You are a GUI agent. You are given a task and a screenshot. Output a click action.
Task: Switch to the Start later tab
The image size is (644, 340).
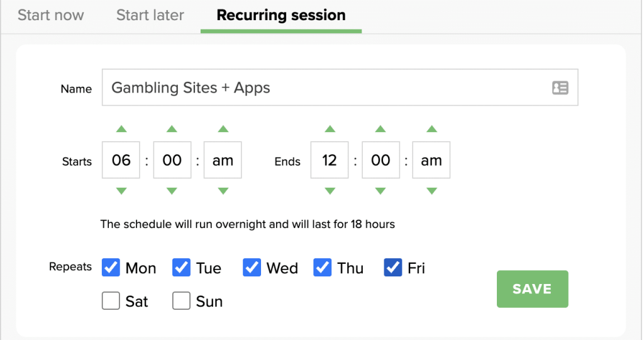(x=150, y=15)
